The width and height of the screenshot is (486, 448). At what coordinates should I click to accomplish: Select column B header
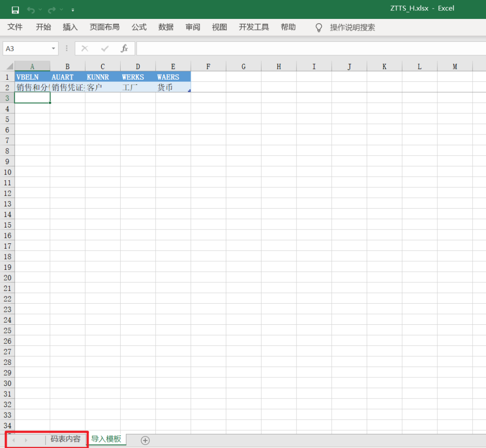(x=67, y=66)
